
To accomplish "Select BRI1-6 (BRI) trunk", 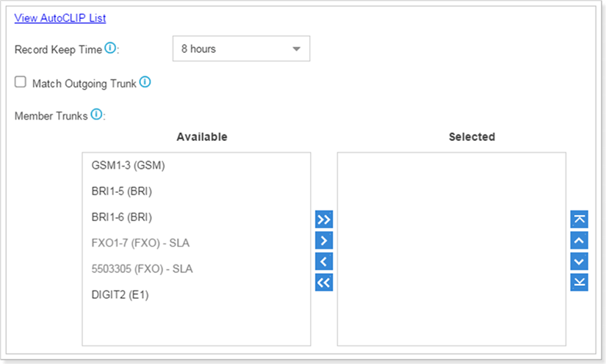I will pos(122,216).
